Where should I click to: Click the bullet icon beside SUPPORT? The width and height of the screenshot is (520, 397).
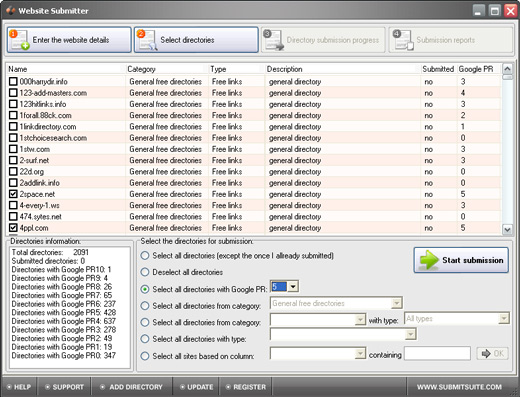click(x=47, y=387)
